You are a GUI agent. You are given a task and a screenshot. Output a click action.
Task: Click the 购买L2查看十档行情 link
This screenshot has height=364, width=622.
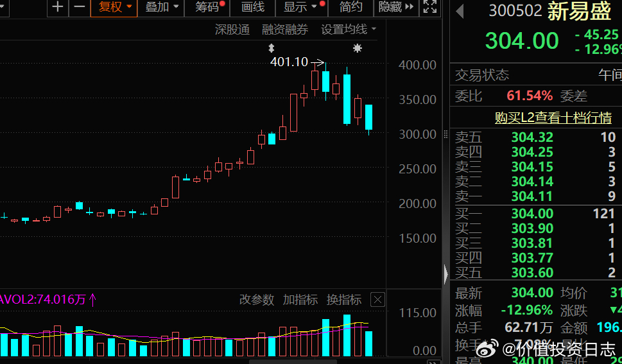click(x=553, y=118)
